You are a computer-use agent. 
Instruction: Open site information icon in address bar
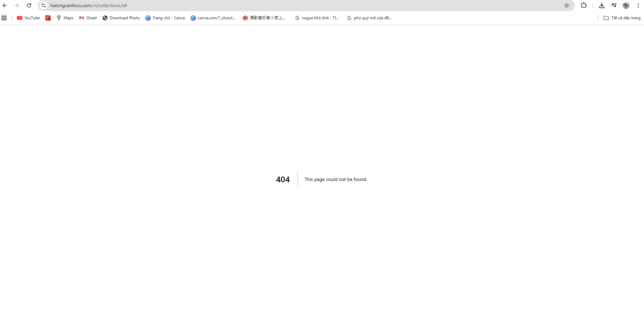coord(44,5)
